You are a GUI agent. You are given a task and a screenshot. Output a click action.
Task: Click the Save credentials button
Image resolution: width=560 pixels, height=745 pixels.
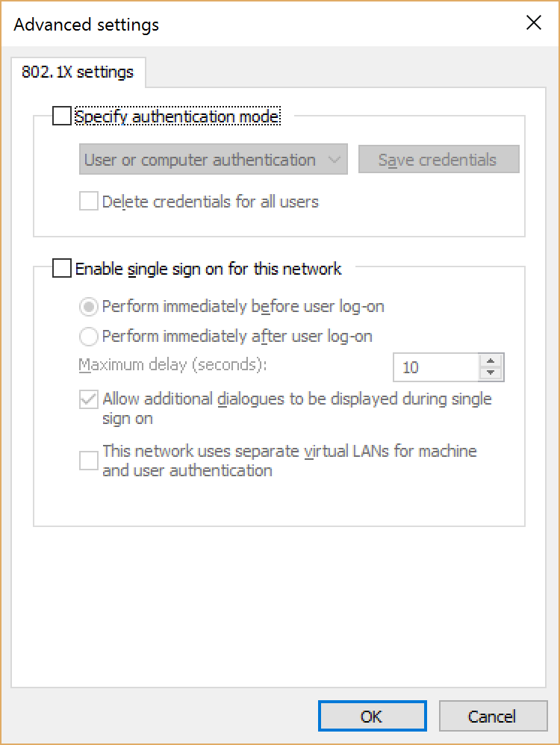(439, 159)
